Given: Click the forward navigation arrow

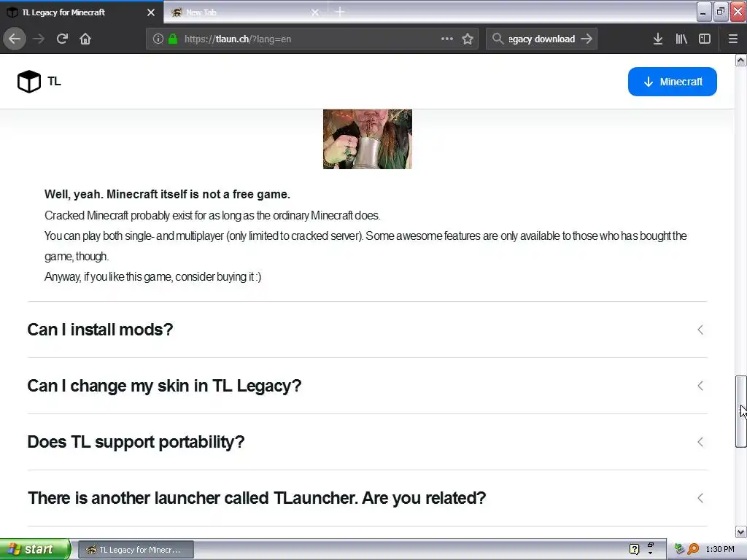Looking at the screenshot, I should (39, 39).
